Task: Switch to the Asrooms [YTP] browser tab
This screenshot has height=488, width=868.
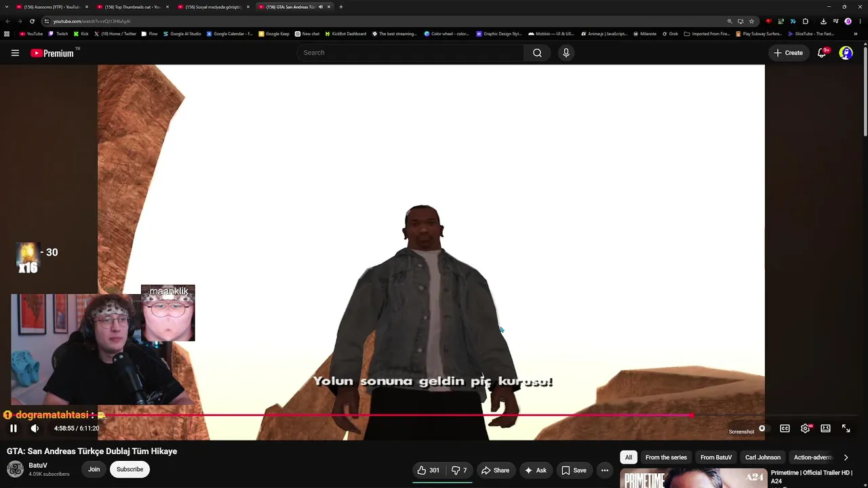Action: (x=52, y=7)
